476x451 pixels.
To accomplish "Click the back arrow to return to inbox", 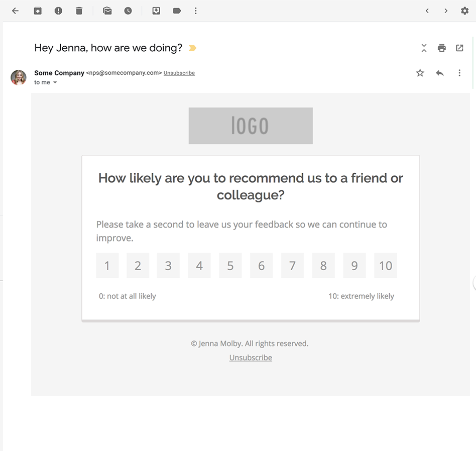I will tap(15, 11).
